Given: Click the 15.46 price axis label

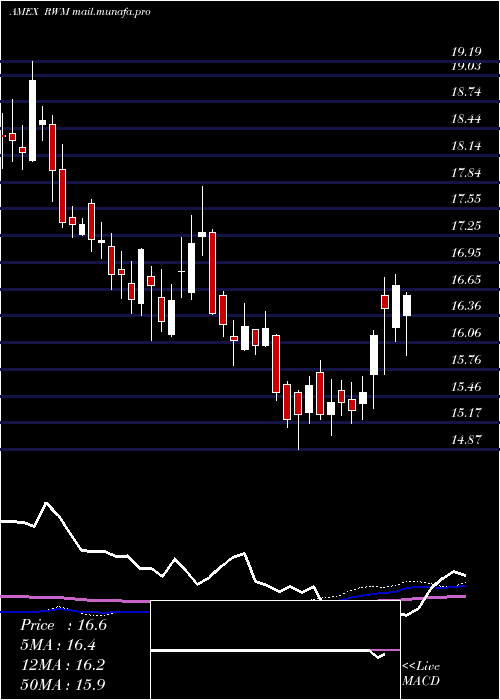Looking at the screenshot, I should [x=466, y=386].
